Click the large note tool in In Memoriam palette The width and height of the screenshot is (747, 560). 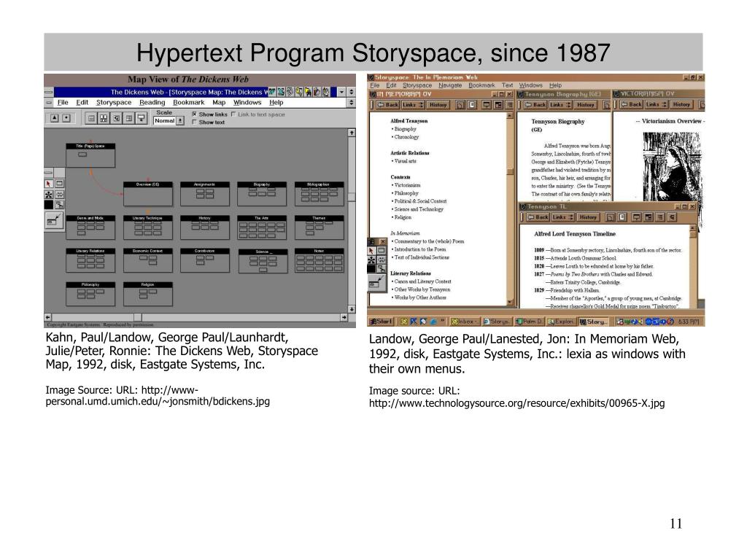[x=376, y=283]
